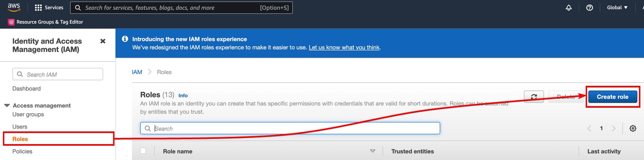This screenshot has height=160, width=644.
Task: Close the IAM navigation sidebar
Action: coord(103,41)
